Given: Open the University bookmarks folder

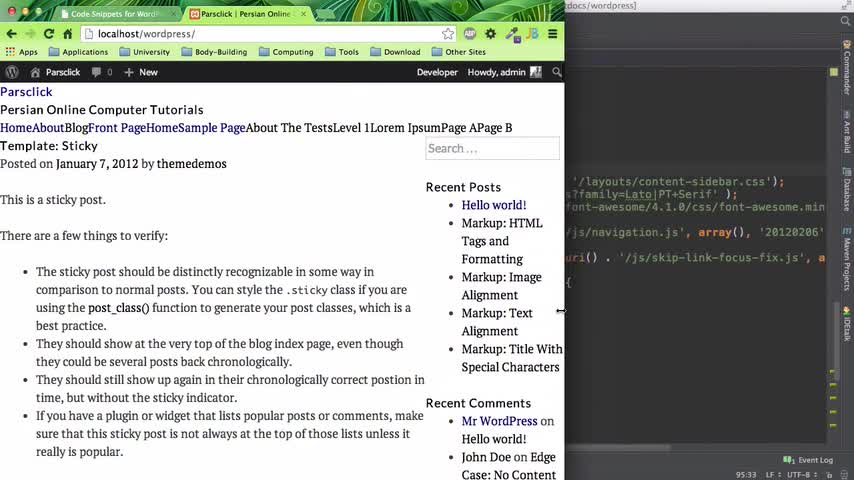Looking at the screenshot, I should pos(144,52).
